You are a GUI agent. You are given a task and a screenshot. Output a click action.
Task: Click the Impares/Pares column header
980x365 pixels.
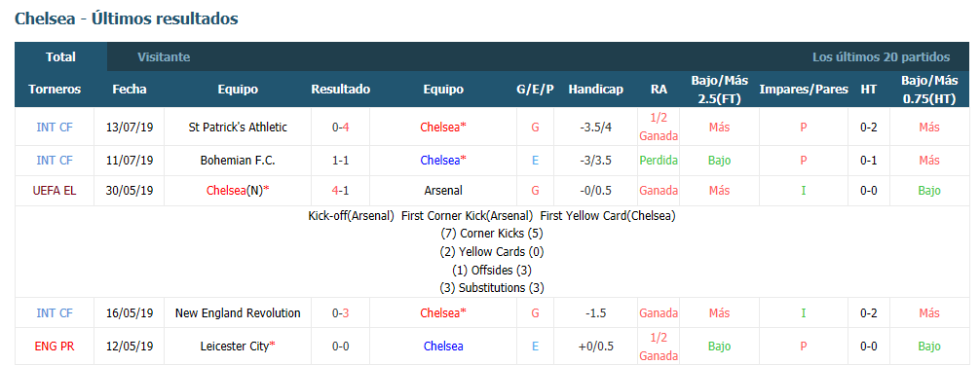(803, 90)
